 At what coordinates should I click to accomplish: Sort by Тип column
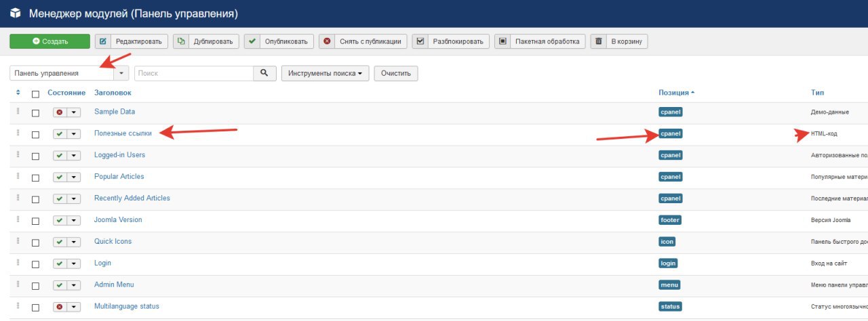point(817,93)
